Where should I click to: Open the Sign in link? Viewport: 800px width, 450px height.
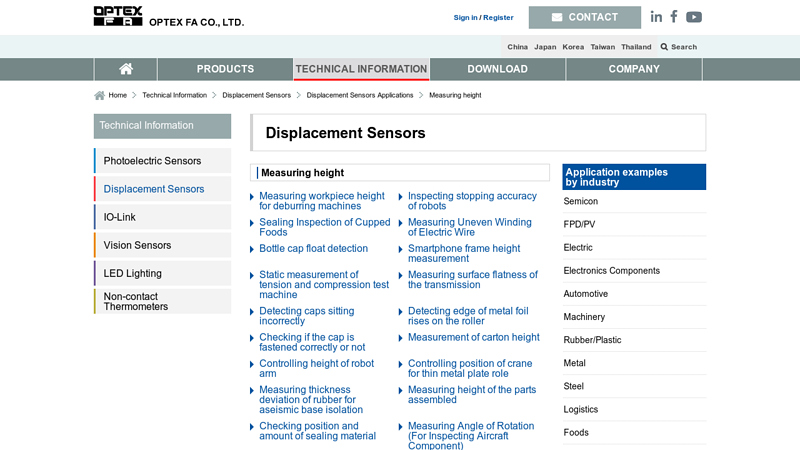465,17
